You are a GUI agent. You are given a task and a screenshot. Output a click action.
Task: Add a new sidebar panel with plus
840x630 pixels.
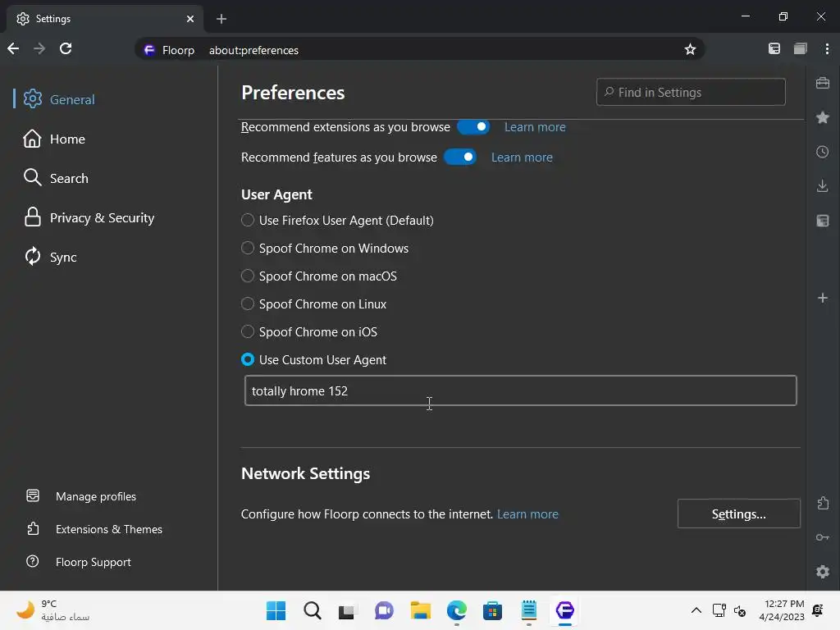[x=822, y=298]
